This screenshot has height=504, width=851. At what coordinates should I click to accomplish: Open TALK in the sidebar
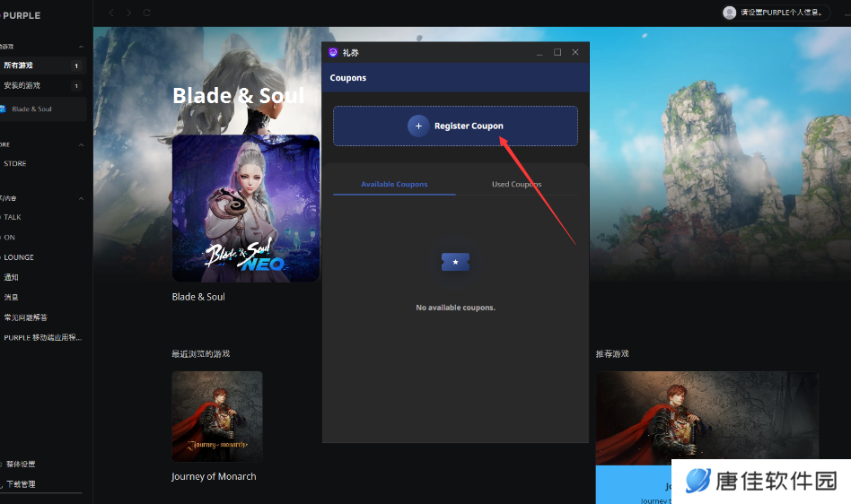(x=13, y=217)
